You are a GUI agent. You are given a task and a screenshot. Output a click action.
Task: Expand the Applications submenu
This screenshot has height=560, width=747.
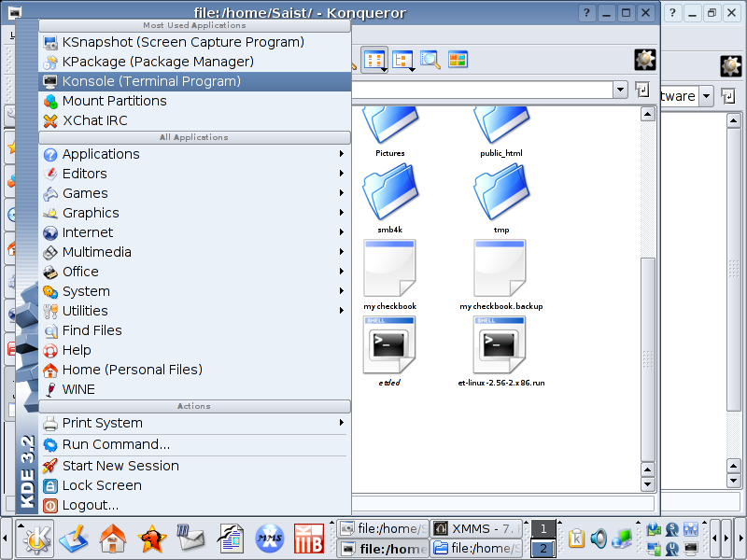coord(101,154)
